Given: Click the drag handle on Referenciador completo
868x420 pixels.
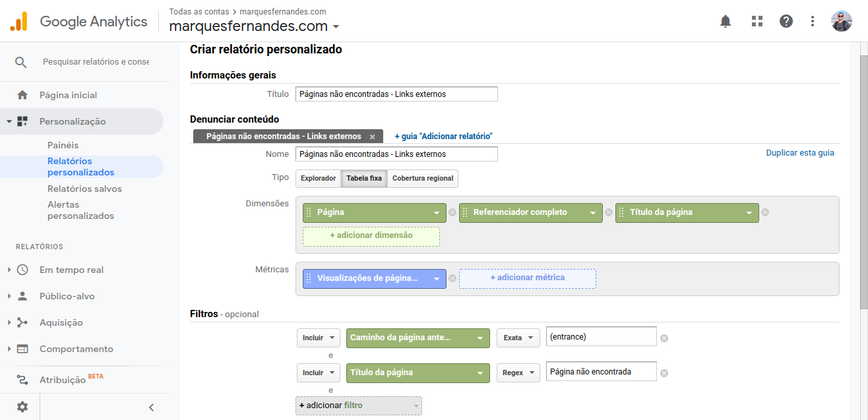Looking at the screenshot, I should click(x=465, y=212).
